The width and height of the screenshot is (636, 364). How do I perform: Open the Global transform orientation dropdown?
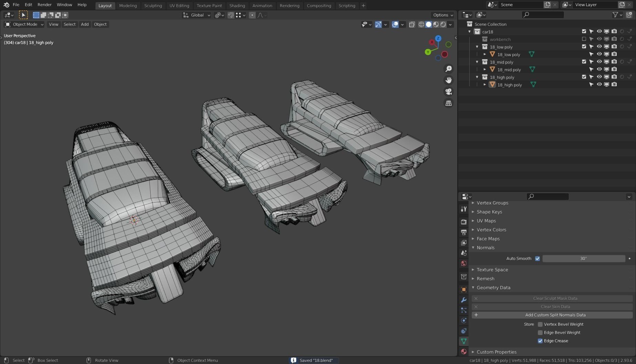coord(196,15)
